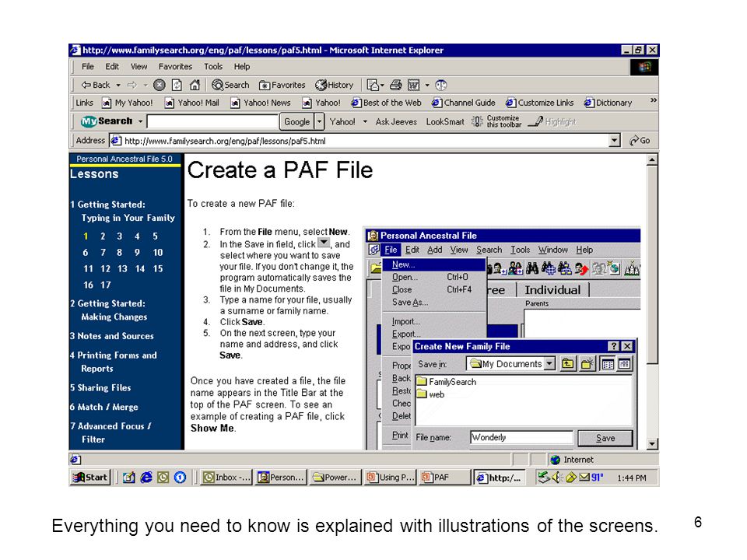Open the Mail button dropdown arrow
Screen dimensions: 747x560
pyautogui.click(x=382, y=86)
